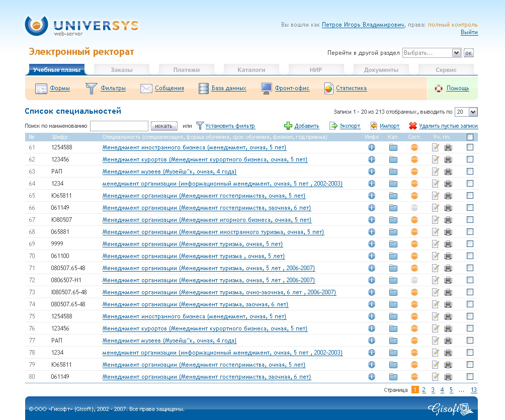Open the records per page dropdown
This screenshot has height=420, width=505.
point(466,112)
